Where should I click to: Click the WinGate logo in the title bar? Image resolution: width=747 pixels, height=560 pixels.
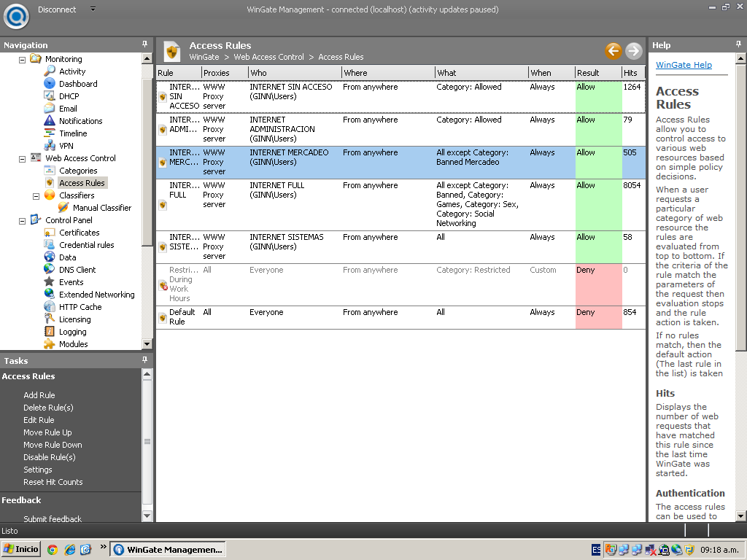coord(17,16)
